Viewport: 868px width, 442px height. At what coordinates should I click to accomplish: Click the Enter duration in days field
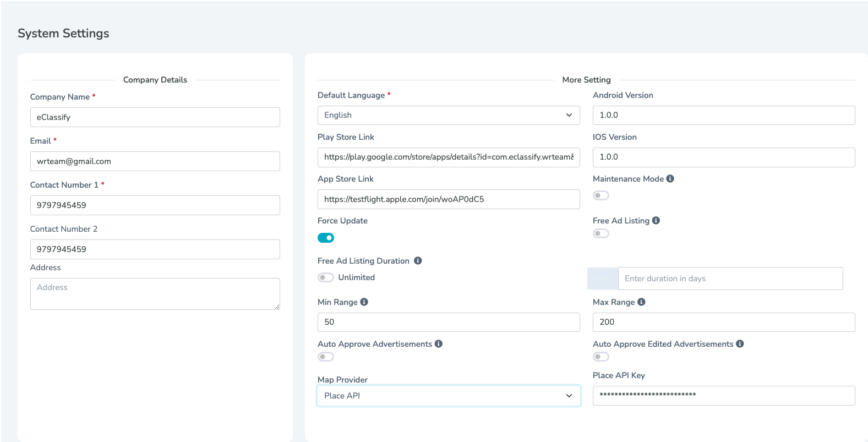tap(730, 279)
